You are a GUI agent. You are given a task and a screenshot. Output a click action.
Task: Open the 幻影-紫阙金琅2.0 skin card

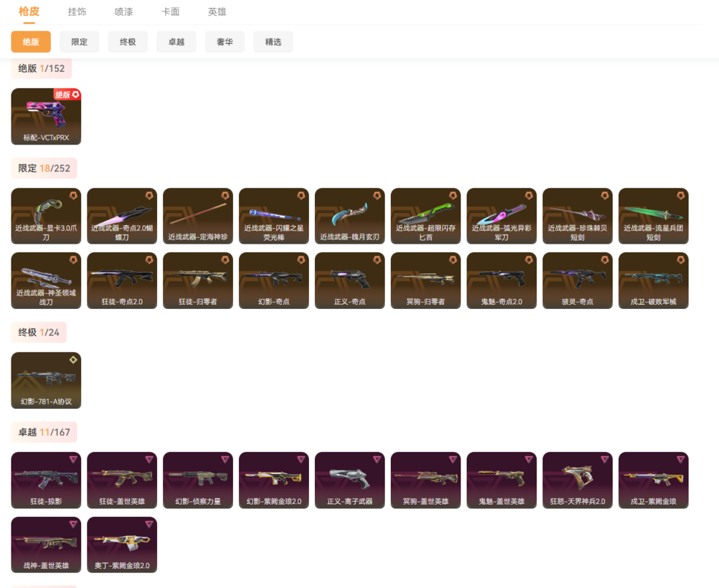click(x=274, y=480)
